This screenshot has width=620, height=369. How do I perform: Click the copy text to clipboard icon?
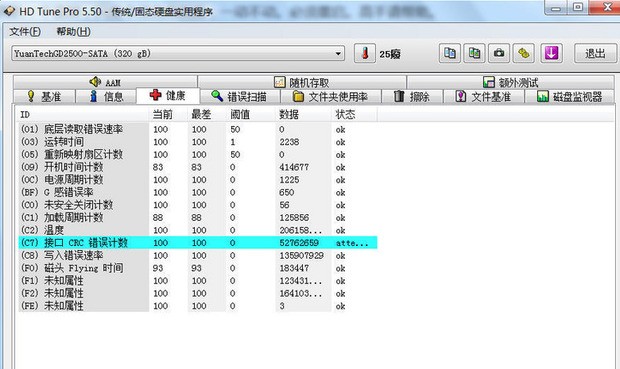pyautogui.click(x=450, y=53)
